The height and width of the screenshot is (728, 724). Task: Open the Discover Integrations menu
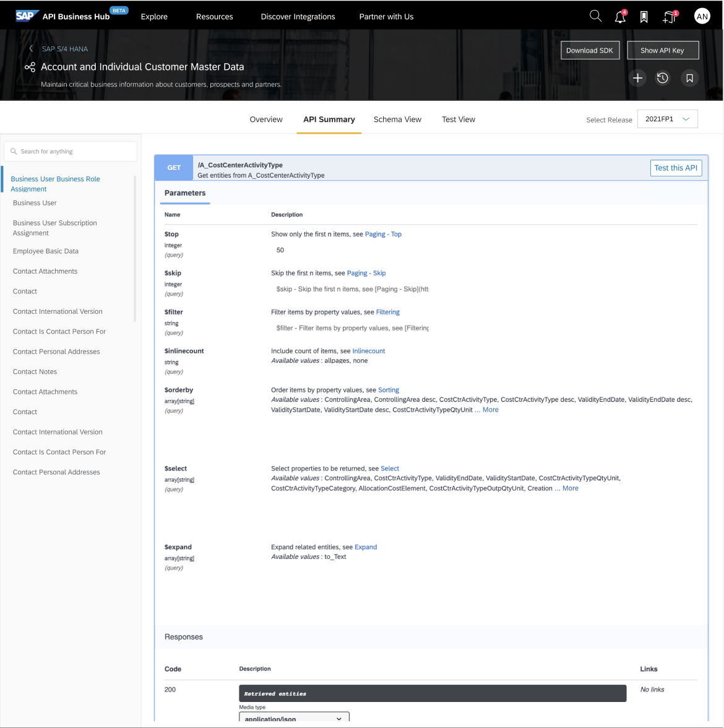pos(298,17)
